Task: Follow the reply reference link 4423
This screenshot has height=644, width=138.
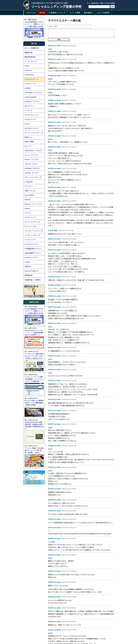Action: pyautogui.click(x=50, y=150)
